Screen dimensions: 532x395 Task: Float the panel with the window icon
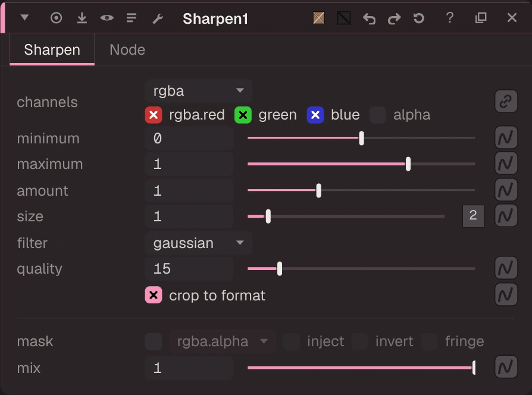481,18
